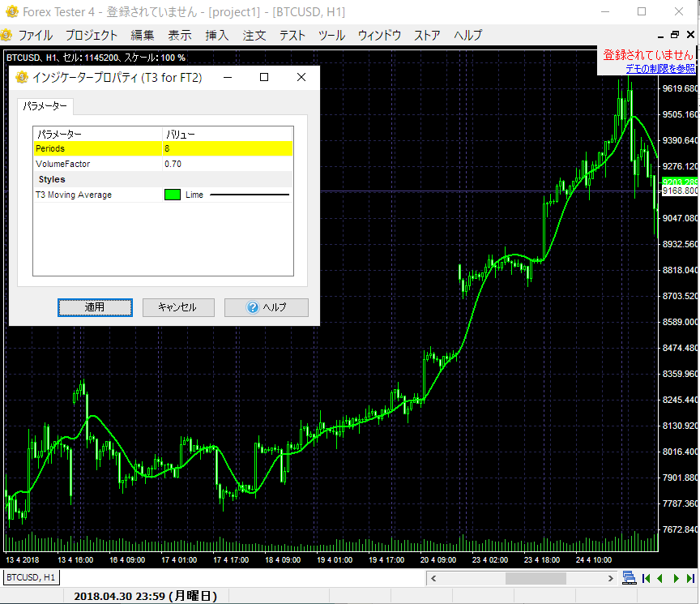Open the プロジェクト menu
Screen dimensions: 700x604
click(92, 36)
